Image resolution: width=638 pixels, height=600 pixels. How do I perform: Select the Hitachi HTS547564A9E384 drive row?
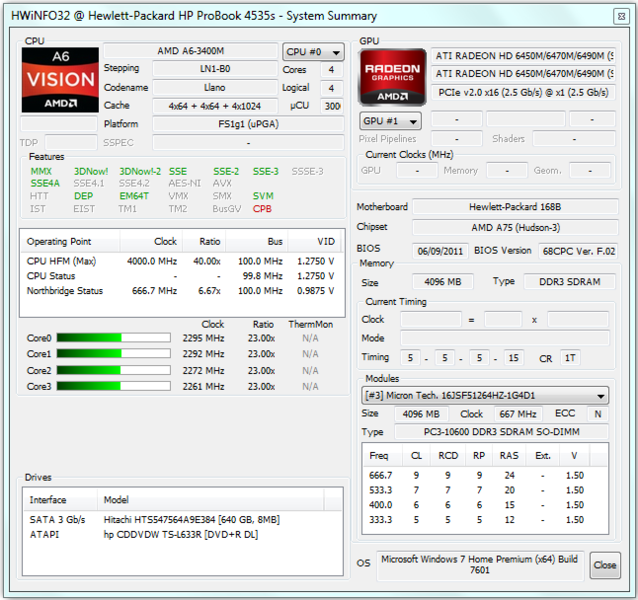(182, 520)
